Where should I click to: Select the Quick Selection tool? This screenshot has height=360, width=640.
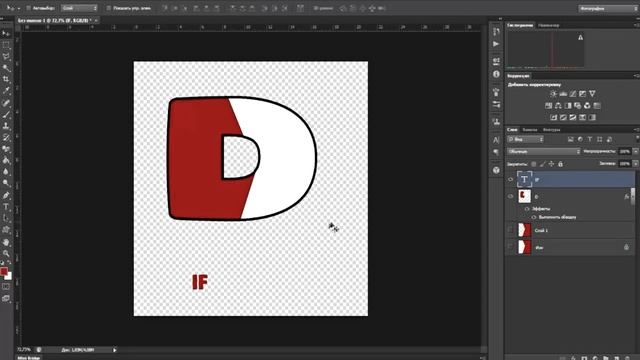tap(6, 68)
